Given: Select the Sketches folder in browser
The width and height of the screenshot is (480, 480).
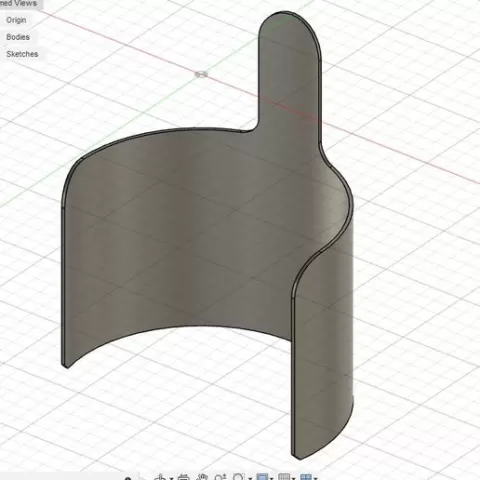Looking at the screenshot, I should pos(22,54).
